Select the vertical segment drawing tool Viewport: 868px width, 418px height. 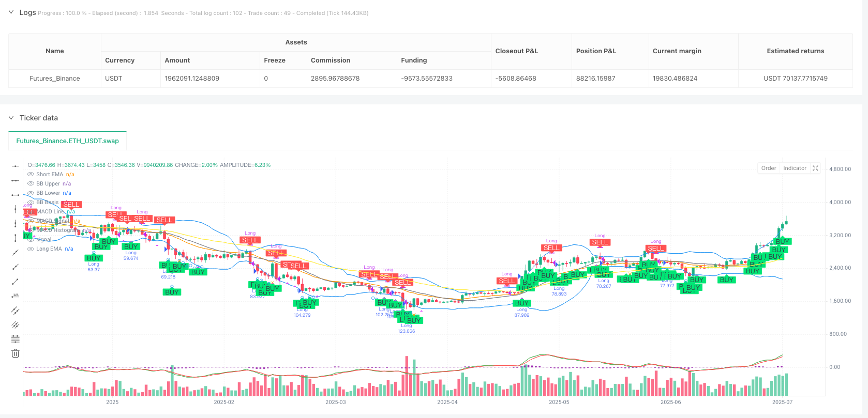click(x=16, y=238)
